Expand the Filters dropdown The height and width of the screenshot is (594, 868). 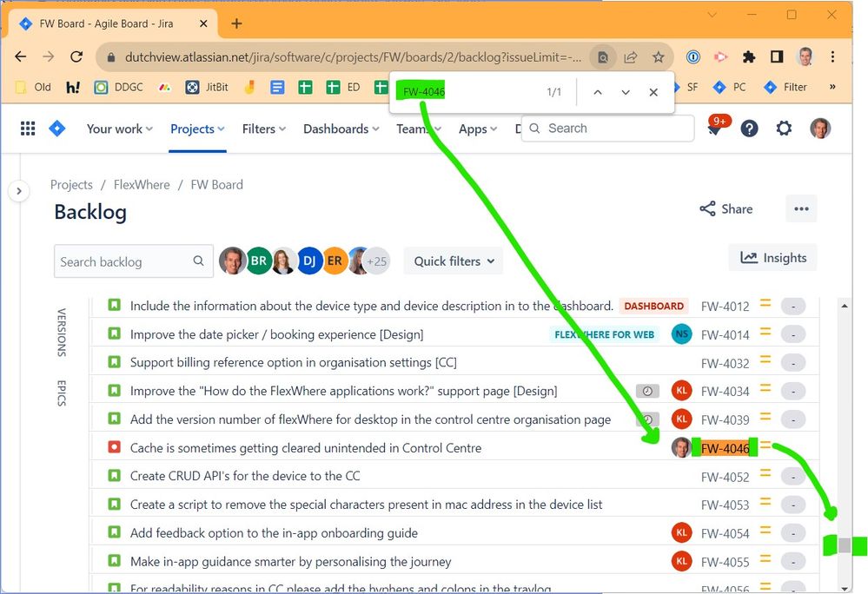coord(264,129)
